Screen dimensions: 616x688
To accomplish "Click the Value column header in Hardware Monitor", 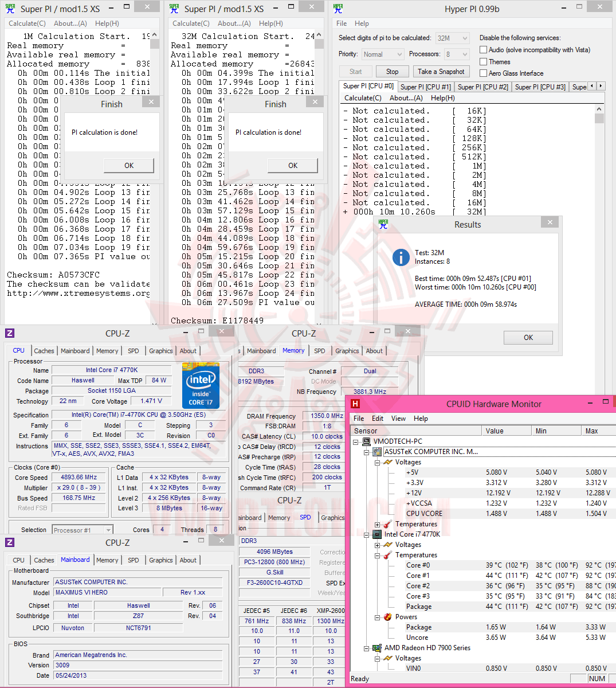I will click(507, 431).
